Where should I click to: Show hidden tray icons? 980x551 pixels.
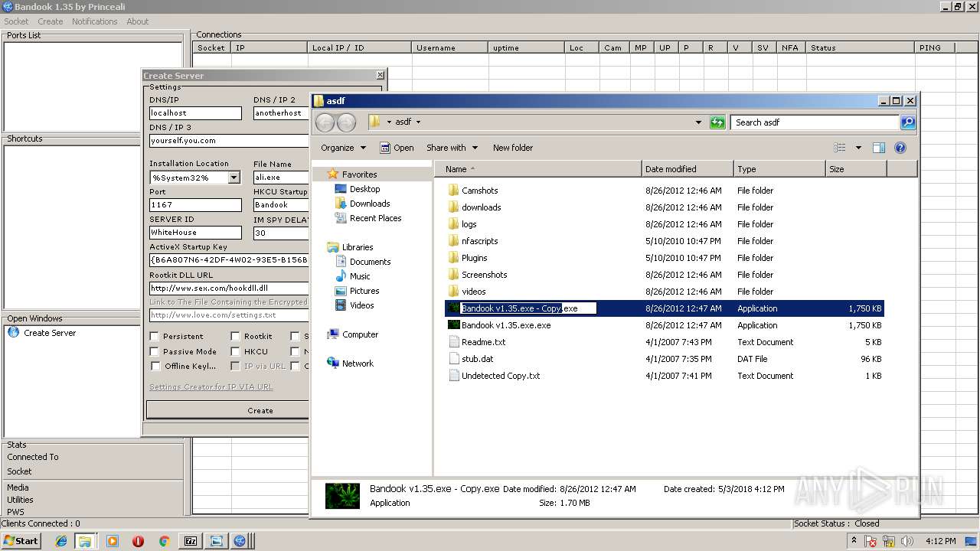854,541
